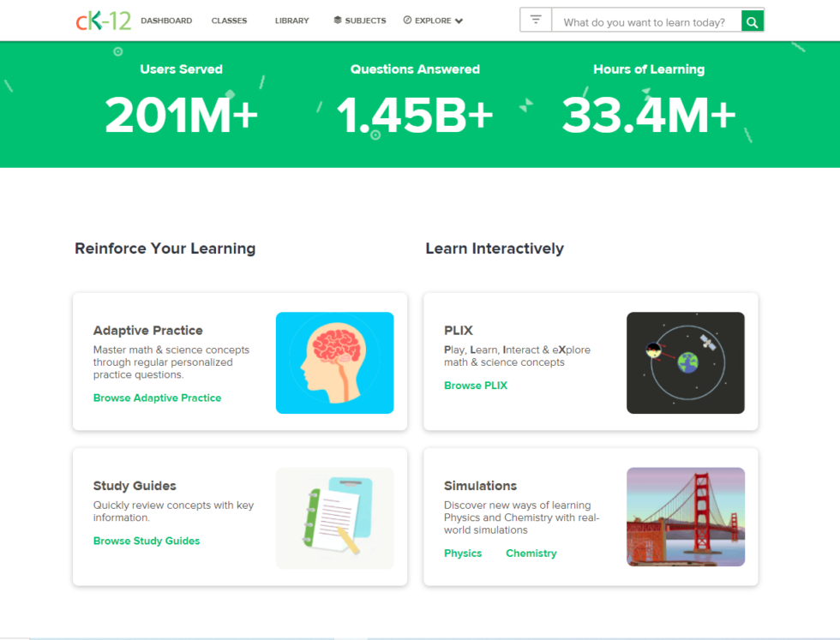Open Chemistry simulations
This screenshot has height=640, width=840.
(x=531, y=553)
